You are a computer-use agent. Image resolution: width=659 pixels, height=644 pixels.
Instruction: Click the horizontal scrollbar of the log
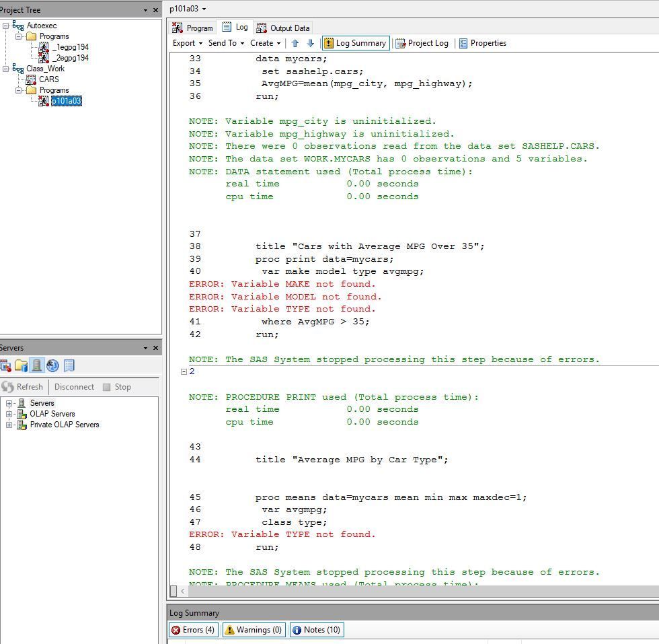click(x=417, y=591)
